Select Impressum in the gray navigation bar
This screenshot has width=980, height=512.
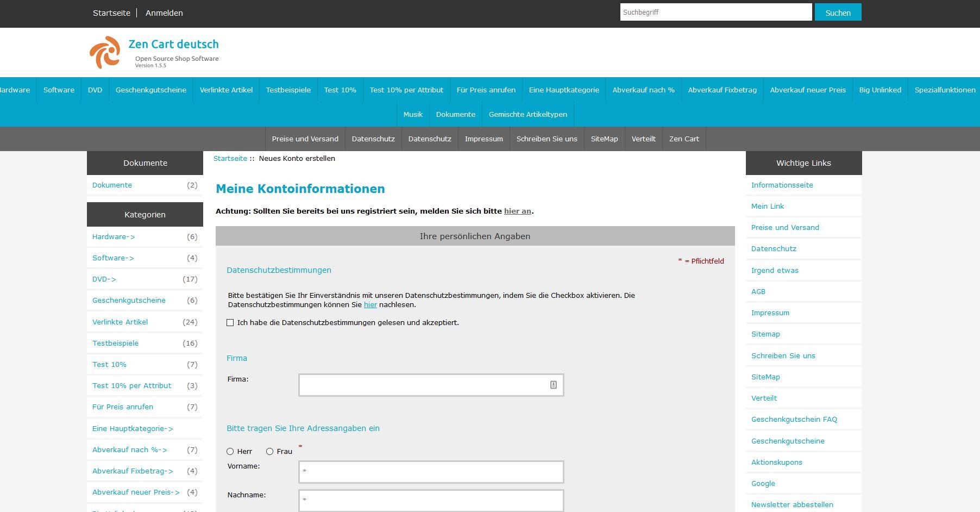483,139
